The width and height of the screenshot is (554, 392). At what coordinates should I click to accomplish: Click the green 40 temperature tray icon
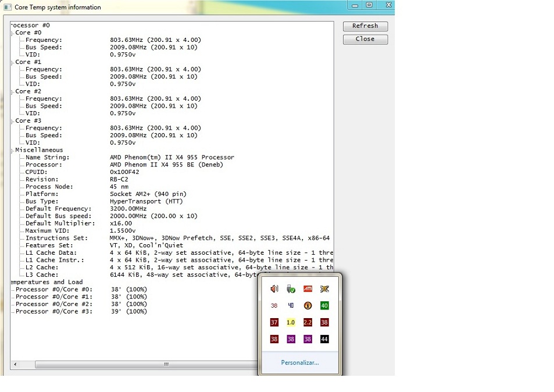coord(324,305)
